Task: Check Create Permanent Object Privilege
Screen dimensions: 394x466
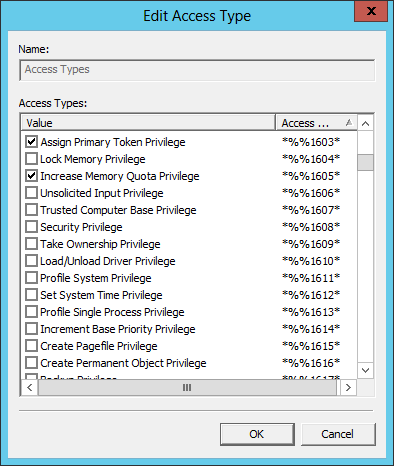Action: [31, 363]
